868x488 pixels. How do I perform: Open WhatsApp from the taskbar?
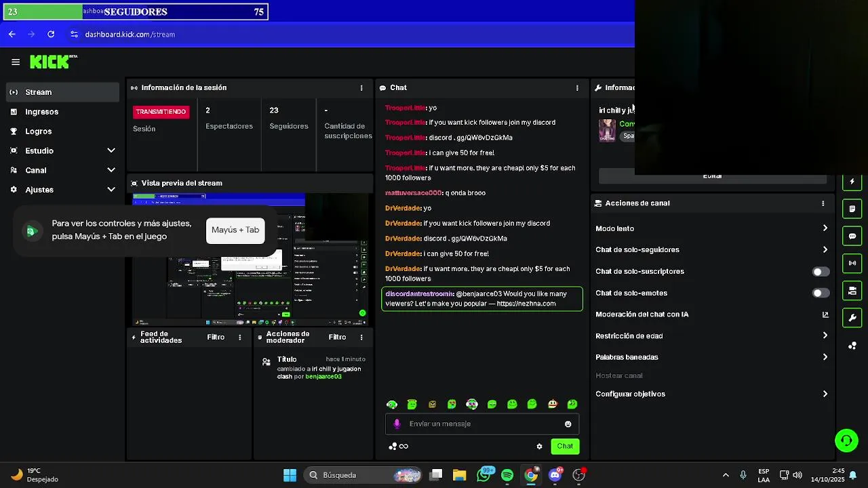(484, 475)
